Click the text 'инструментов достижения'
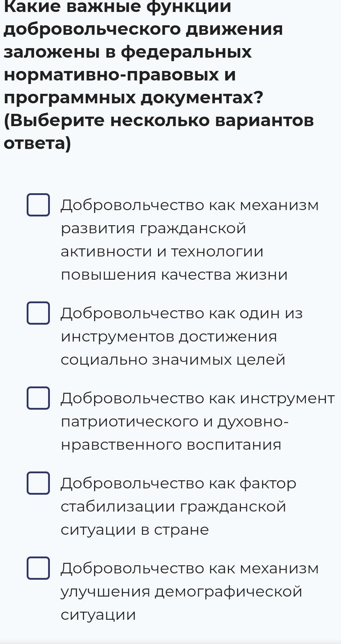Screen dimensions: 341x644 (x=169, y=337)
